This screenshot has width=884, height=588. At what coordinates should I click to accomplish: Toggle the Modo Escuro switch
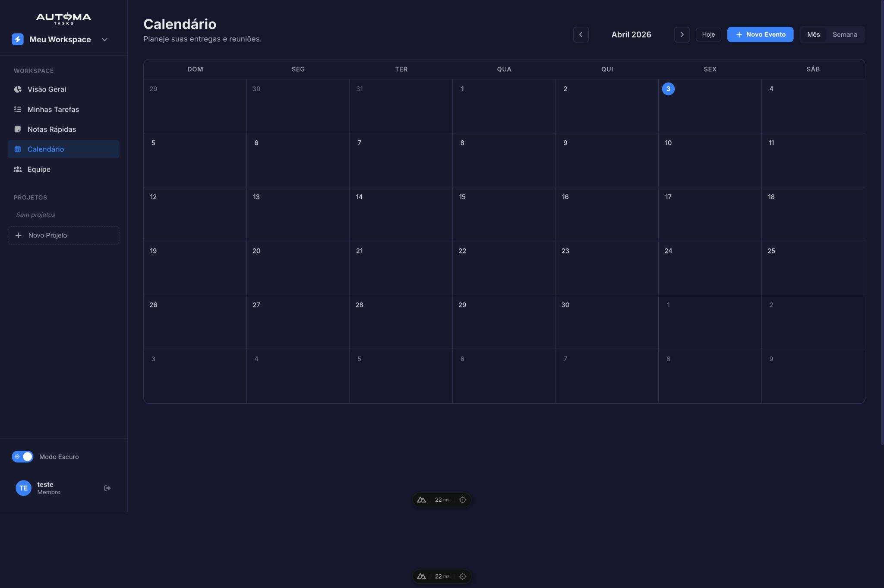tap(22, 457)
